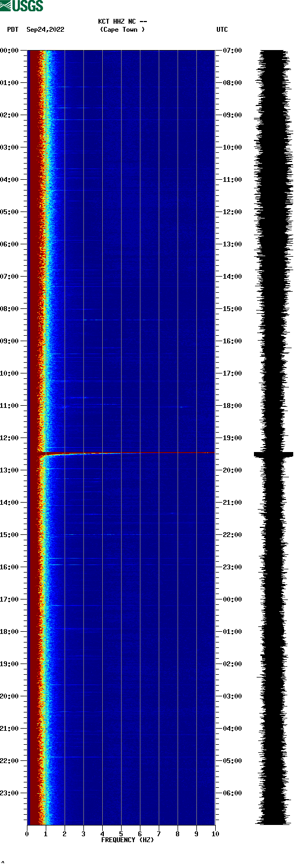Click the 13:00 PDT time label
Screen dimensions: 297x868
click(x=9, y=470)
